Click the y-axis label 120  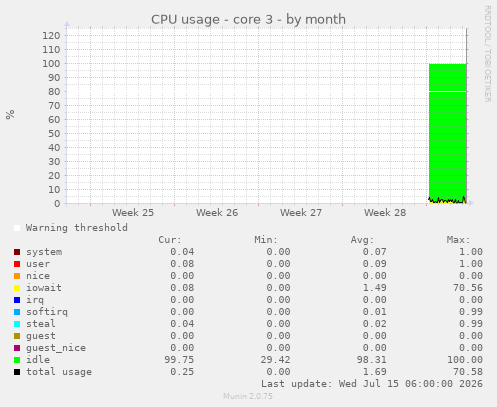coord(51,35)
